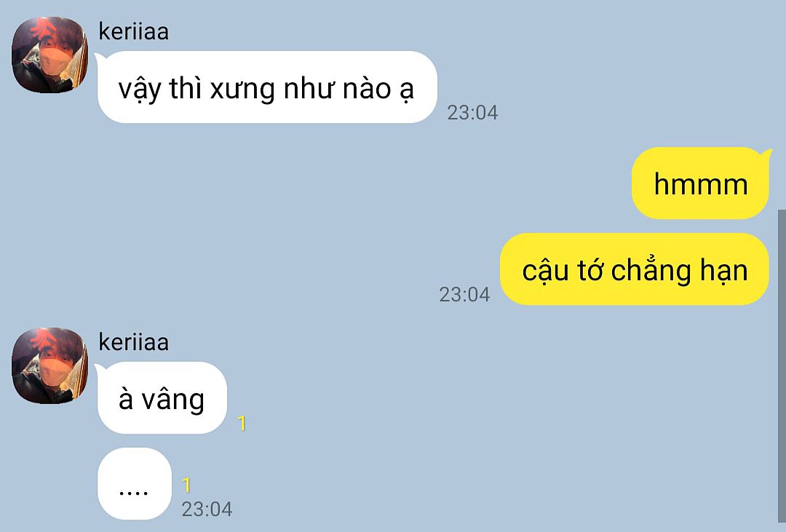Tap the lower keriiaa username label
Viewport: 786px width, 532px height.
[x=133, y=343]
